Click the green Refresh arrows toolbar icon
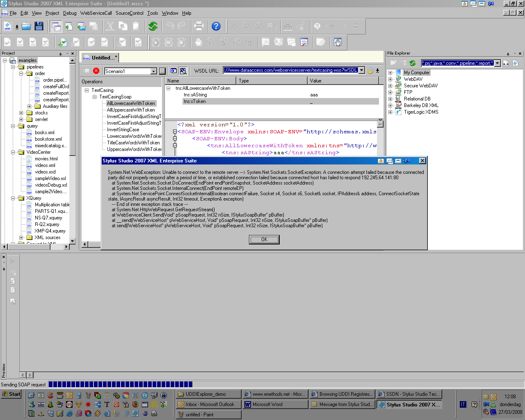Image resolution: width=525 pixels, height=420 pixels. (153, 27)
